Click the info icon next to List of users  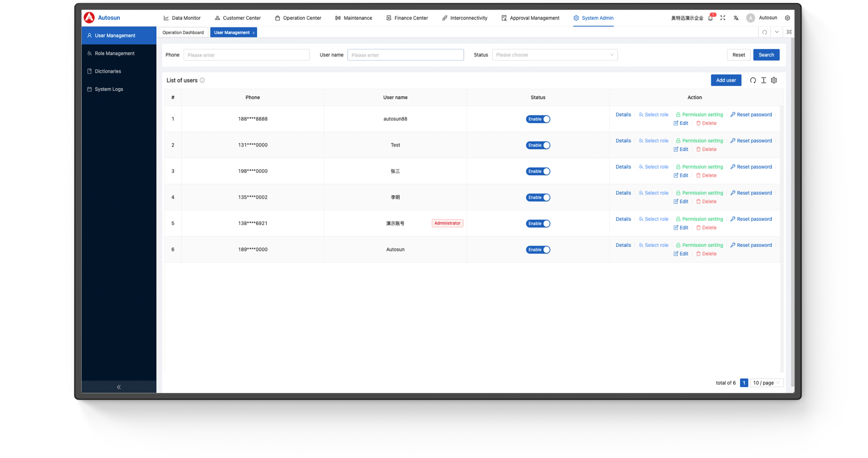pos(202,80)
